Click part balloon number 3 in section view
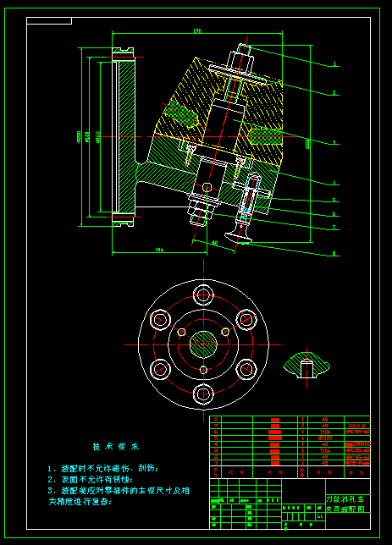The image size is (392, 545). click(x=334, y=142)
